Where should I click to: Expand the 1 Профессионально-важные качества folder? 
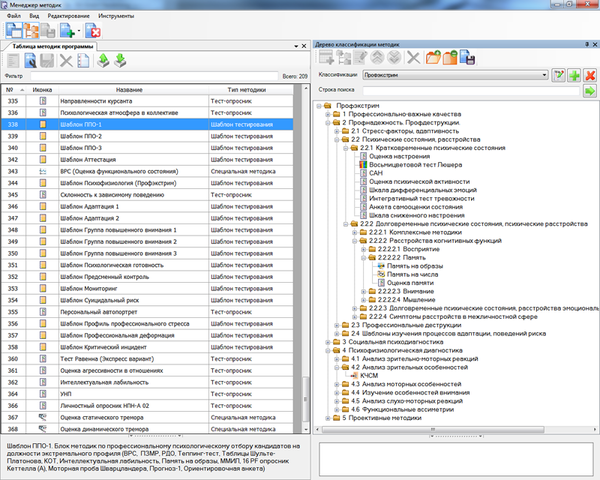click(x=328, y=114)
